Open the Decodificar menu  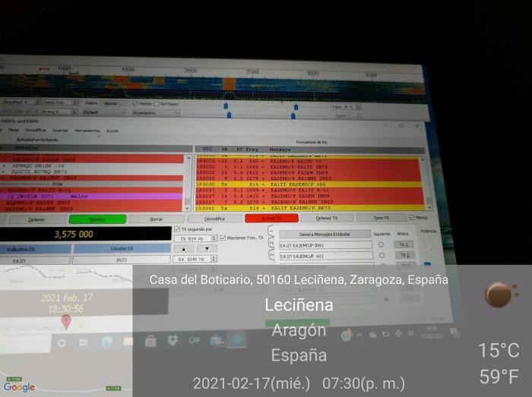[x=35, y=130]
